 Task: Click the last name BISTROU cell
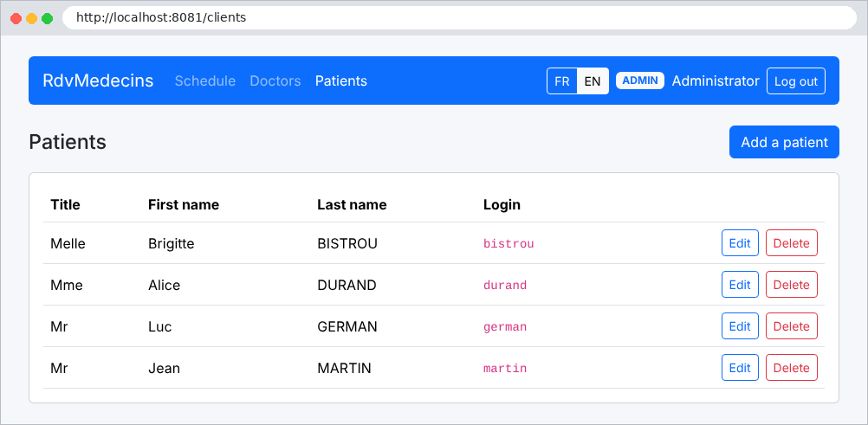347,243
